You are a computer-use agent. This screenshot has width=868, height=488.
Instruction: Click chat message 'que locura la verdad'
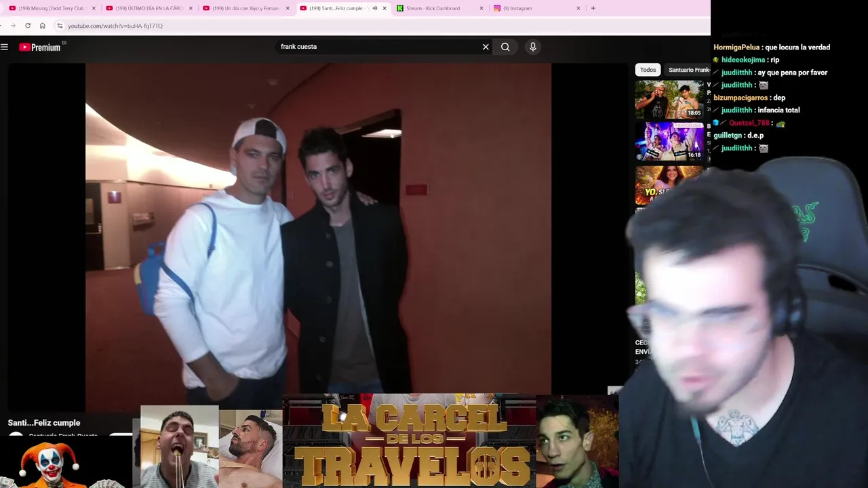pyautogui.click(x=797, y=47)
